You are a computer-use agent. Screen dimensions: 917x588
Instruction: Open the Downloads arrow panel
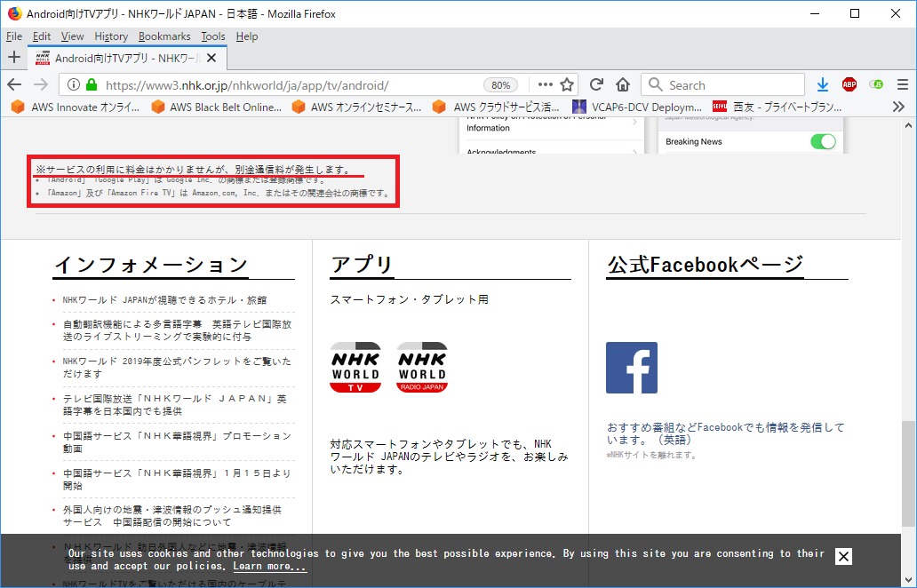pyautogui.click(x=823, y=85)
